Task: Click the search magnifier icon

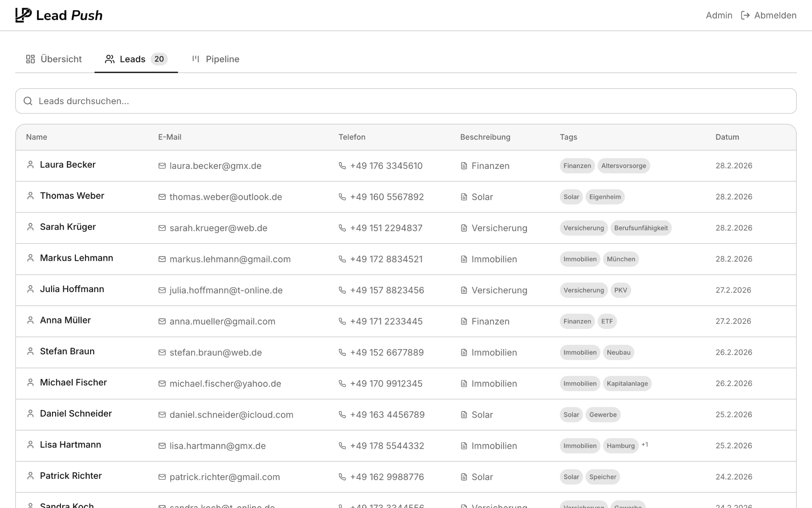Action: (x=28, y=101)
